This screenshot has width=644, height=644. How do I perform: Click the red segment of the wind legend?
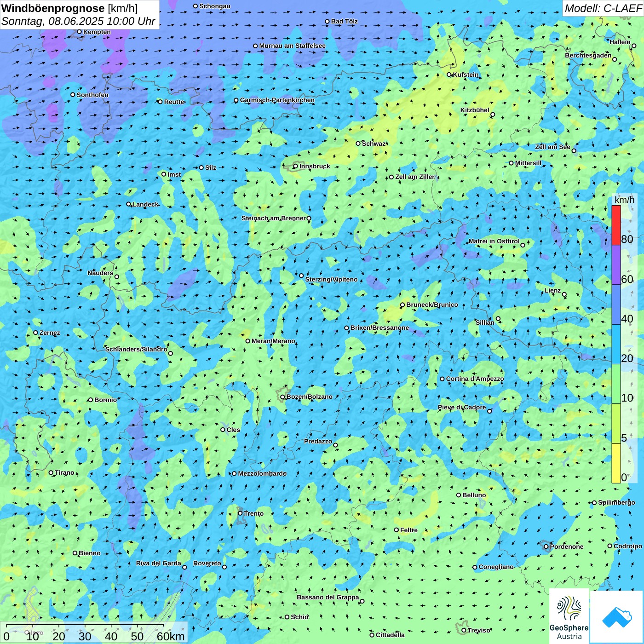point(616,225)
